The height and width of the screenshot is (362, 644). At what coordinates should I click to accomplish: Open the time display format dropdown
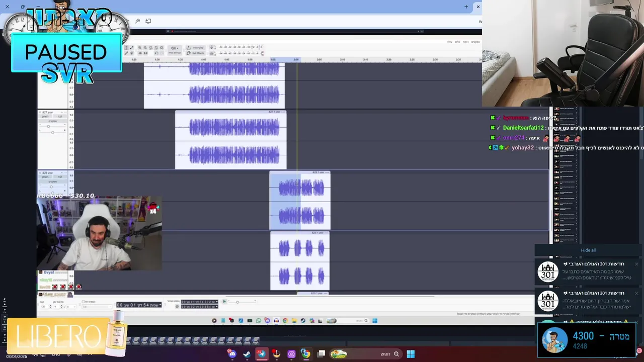pos(160,305)
